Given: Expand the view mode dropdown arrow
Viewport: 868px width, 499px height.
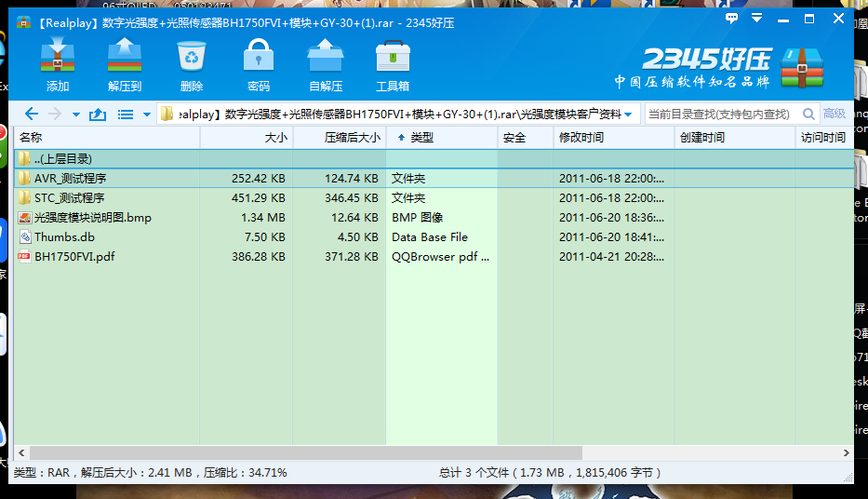Looking at the screenshot, I should pos(147,115).
